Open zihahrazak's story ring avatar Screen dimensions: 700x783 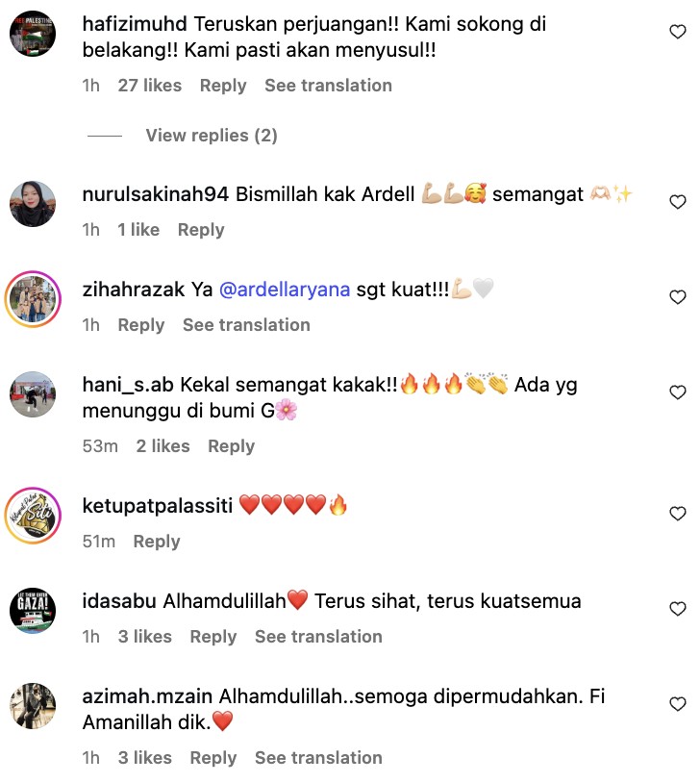[33, 299]
